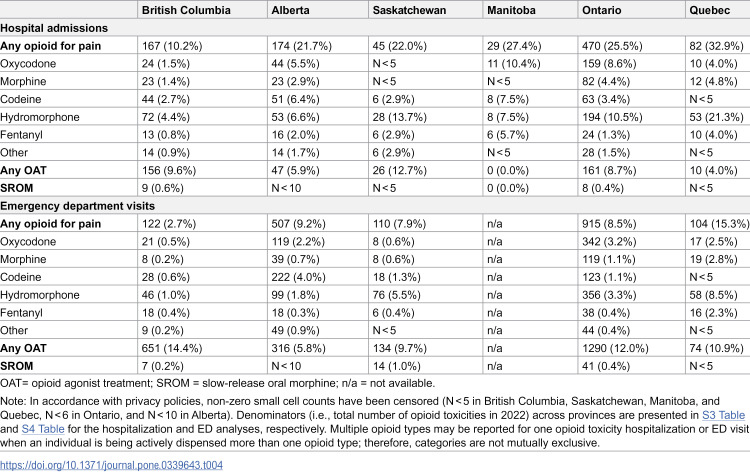Select the Ontario column header
Viewport: 750px width, 472px height.
click(602, 10)
